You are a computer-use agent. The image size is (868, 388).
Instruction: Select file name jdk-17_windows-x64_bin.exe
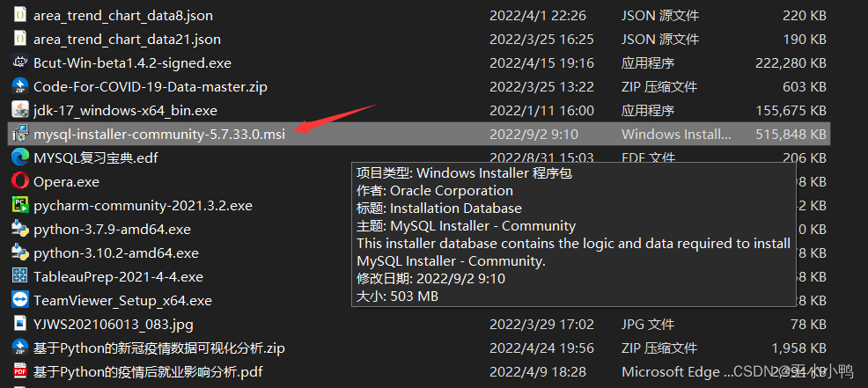[x=125, y=111]
